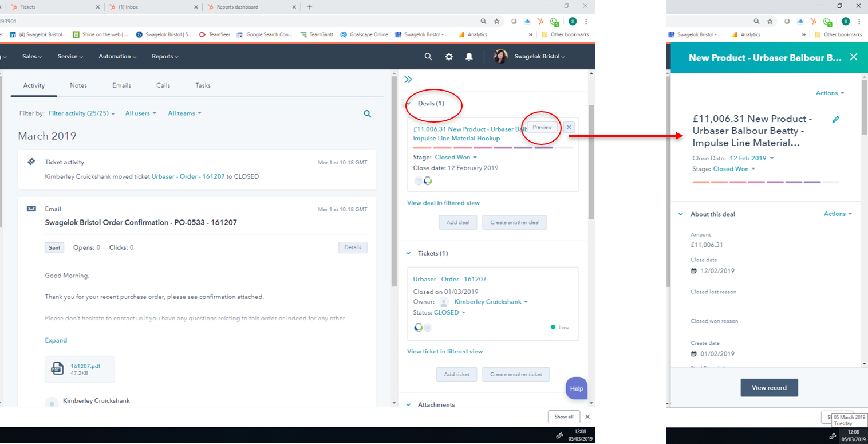Click the Add deal button
868x444 pixels.
[458, 222]
